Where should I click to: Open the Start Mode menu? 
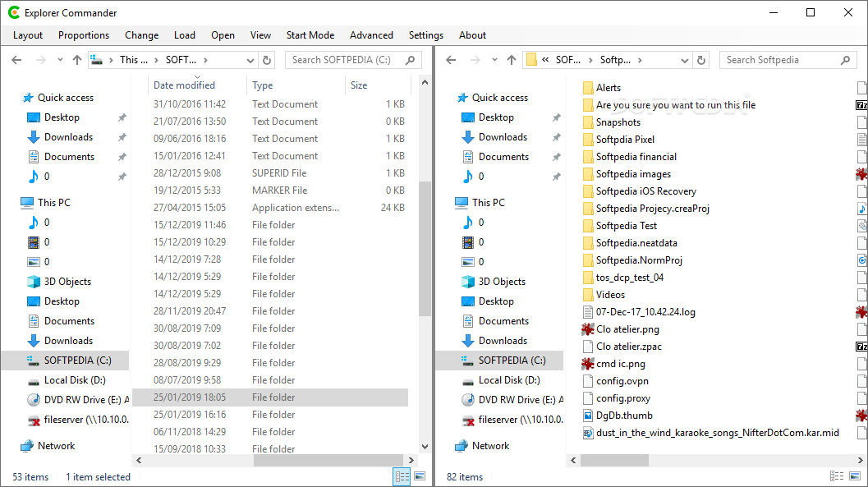click(x=310, y=34)
